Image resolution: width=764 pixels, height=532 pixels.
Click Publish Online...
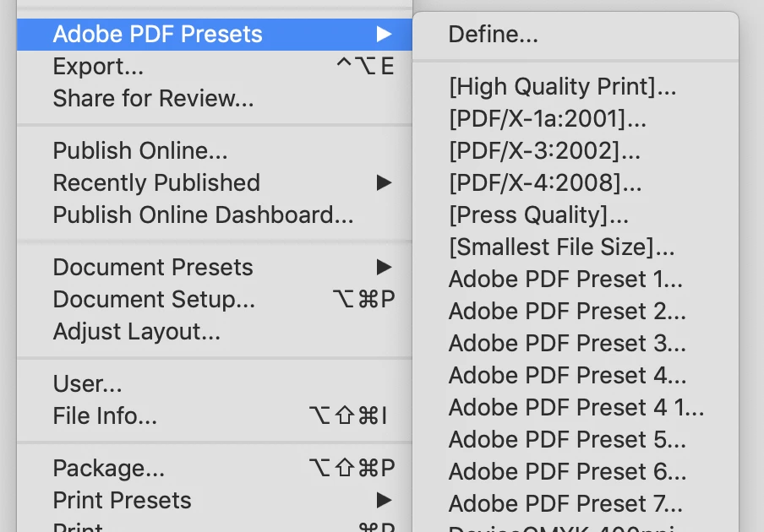(215, 150)
